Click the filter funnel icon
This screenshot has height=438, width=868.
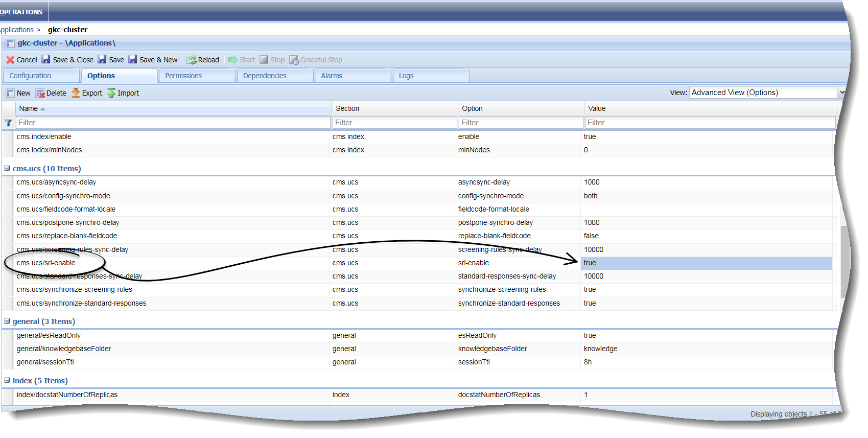pos(8,123)
